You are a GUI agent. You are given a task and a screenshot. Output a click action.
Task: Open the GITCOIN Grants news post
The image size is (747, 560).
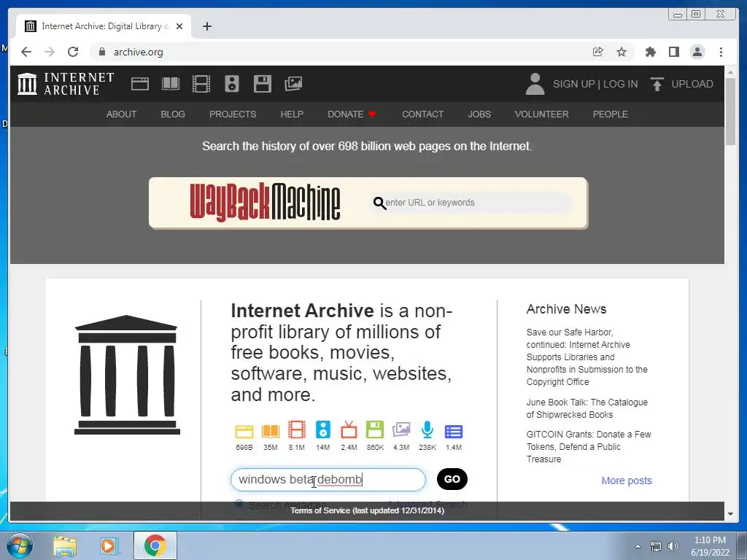point(589,447)
